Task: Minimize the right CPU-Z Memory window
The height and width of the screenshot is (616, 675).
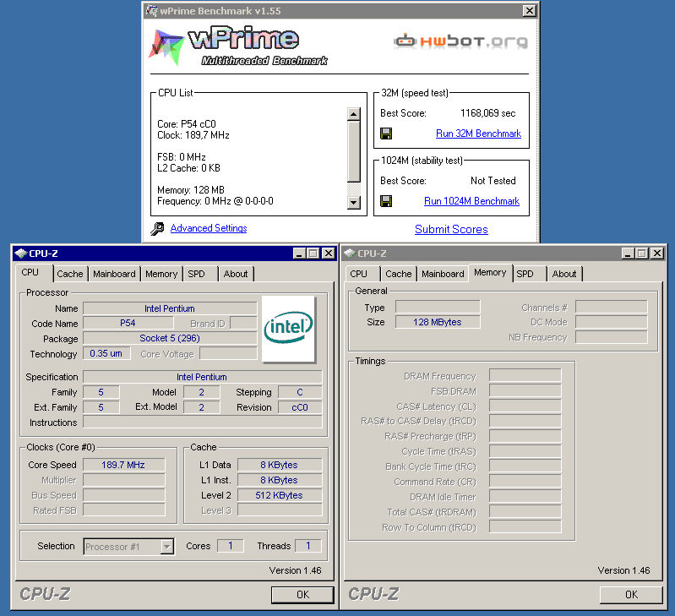Action: (628, 253)
